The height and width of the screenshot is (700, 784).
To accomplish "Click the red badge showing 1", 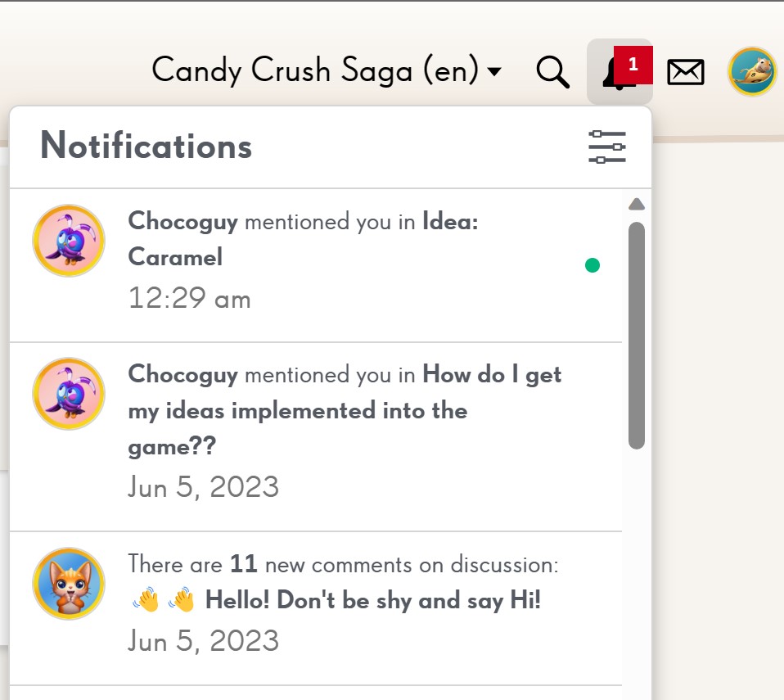I will click(633, 65).
